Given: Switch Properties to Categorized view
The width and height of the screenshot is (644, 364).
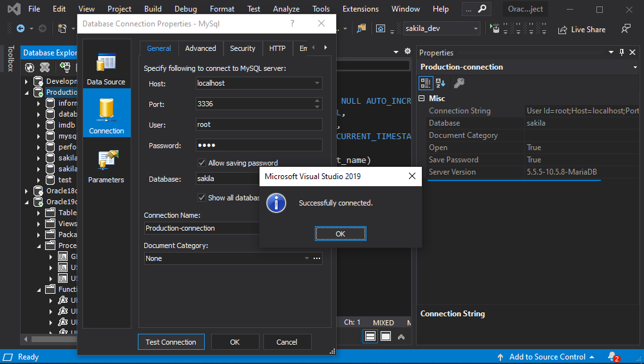Looking at the screenshot, I should click(x=426, y=83).
